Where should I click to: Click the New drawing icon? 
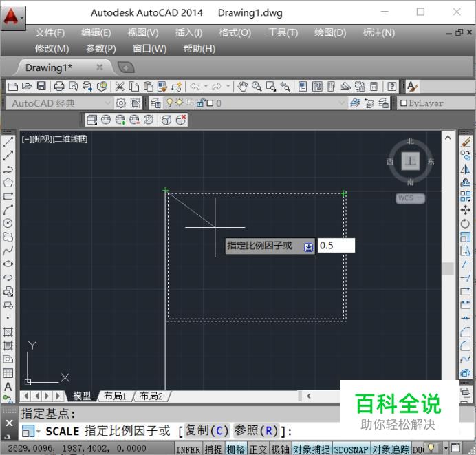[12, 87]
